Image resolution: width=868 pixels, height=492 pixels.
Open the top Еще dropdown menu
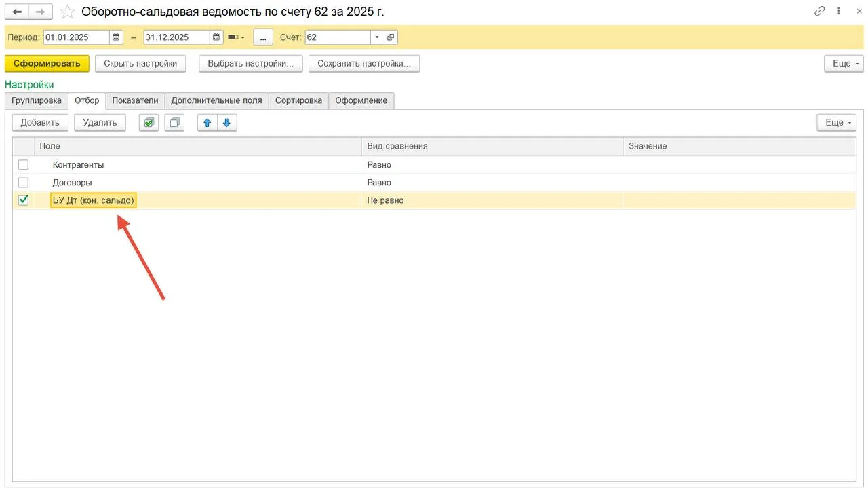pyautogui.click(x=844, y=63)
